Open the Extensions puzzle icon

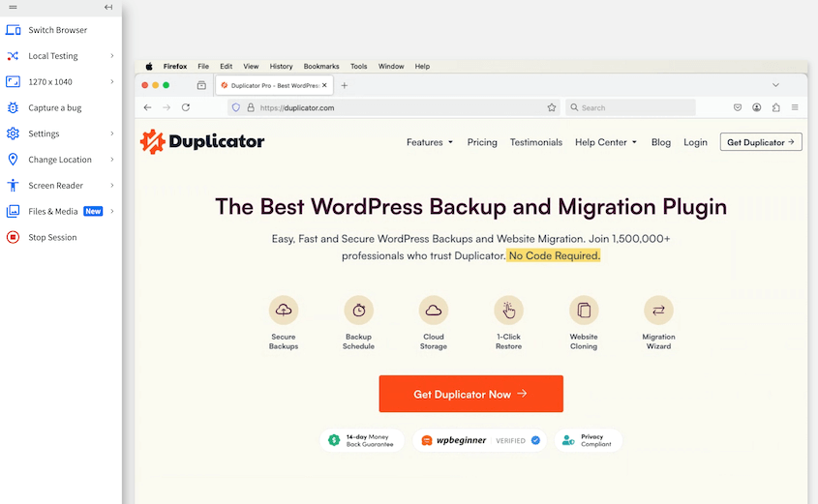click(775, 107)
